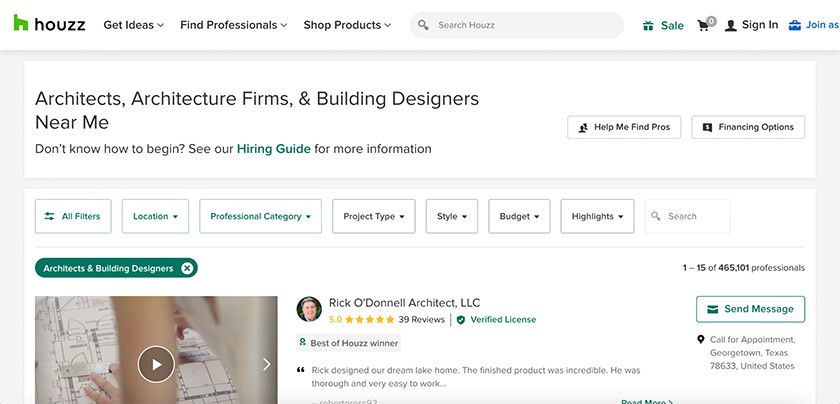Viewport: 840px width, 404px height.
Task: Open the Style filter dropdown
Action: click(x=452, y=216)
